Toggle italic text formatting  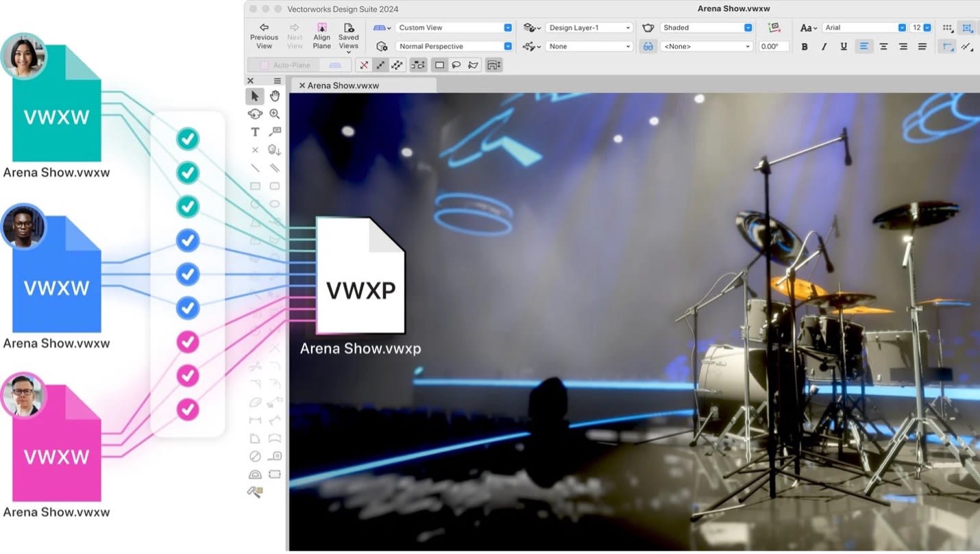824,47
